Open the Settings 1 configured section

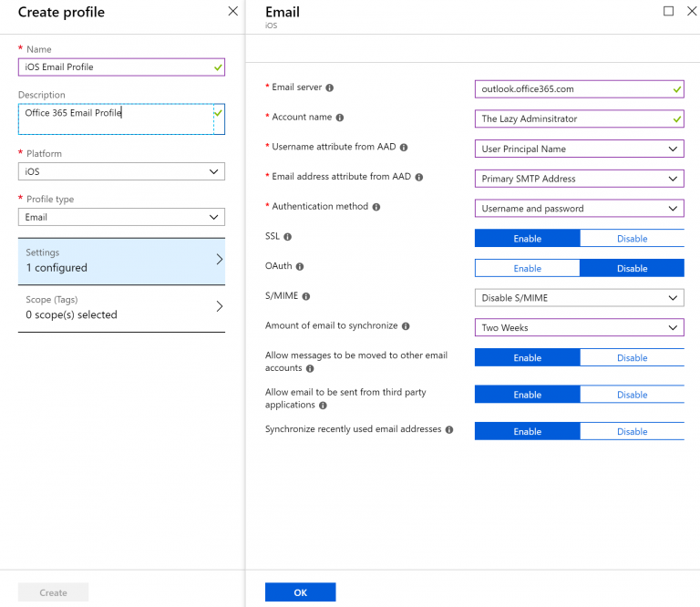coord(121,261)
